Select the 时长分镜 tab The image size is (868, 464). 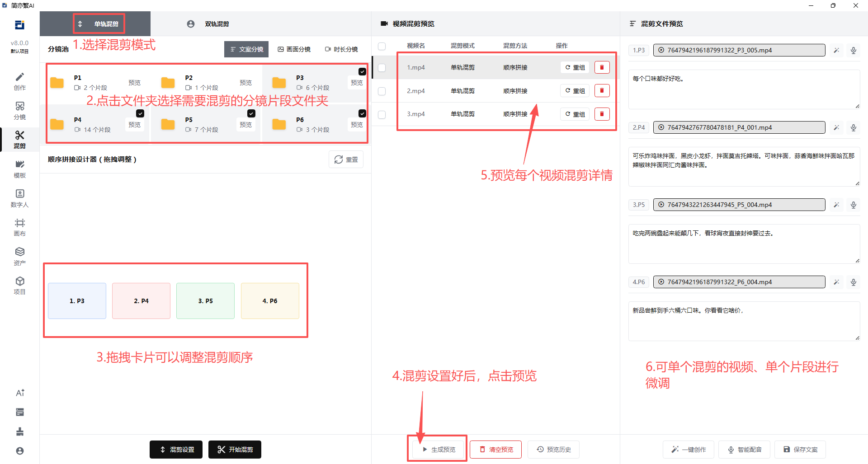pos(341,49)
